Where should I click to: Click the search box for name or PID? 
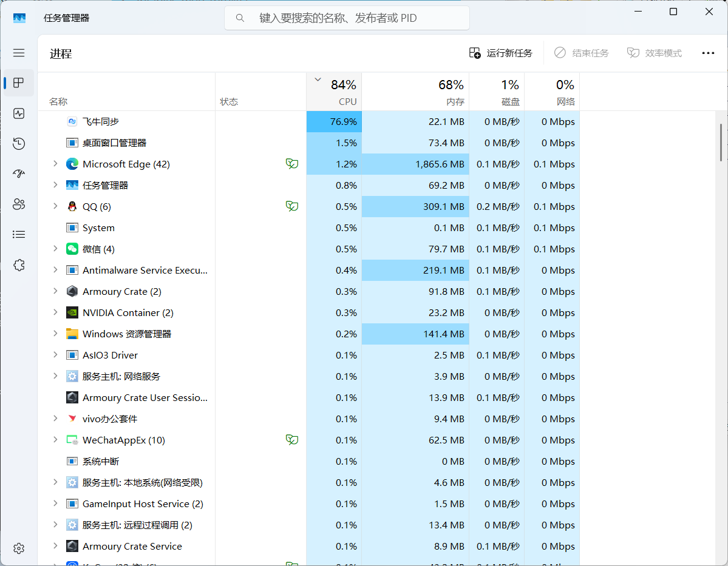click(x=347, y=18)
